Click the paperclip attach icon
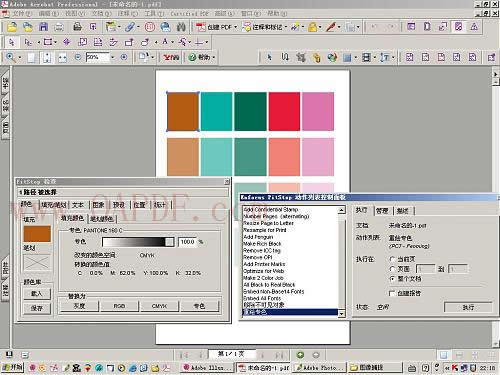 tap(130, 27)
